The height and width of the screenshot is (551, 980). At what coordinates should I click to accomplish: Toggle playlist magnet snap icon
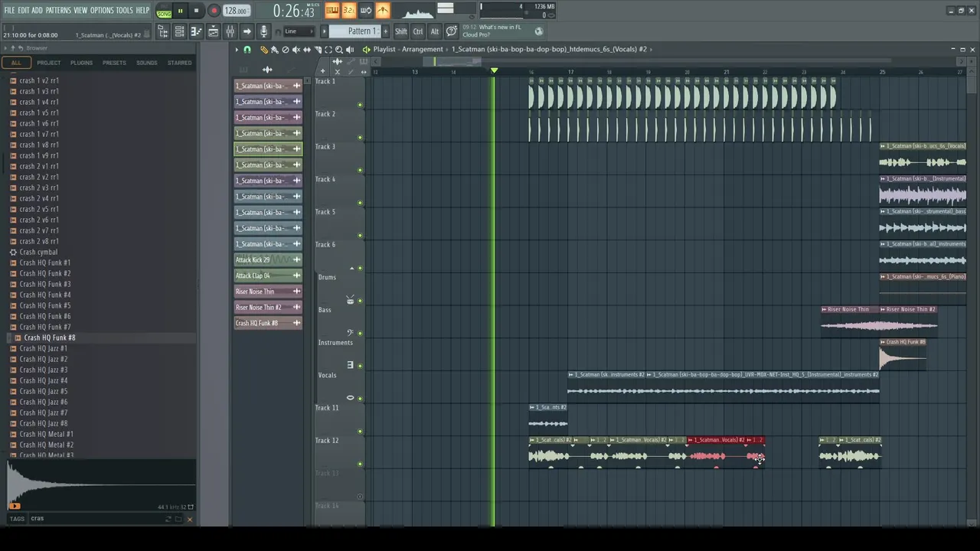[247, 50]
